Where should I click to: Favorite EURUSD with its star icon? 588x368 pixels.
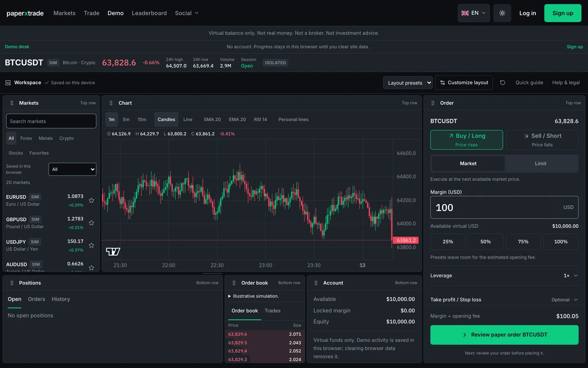coord(92,200)
